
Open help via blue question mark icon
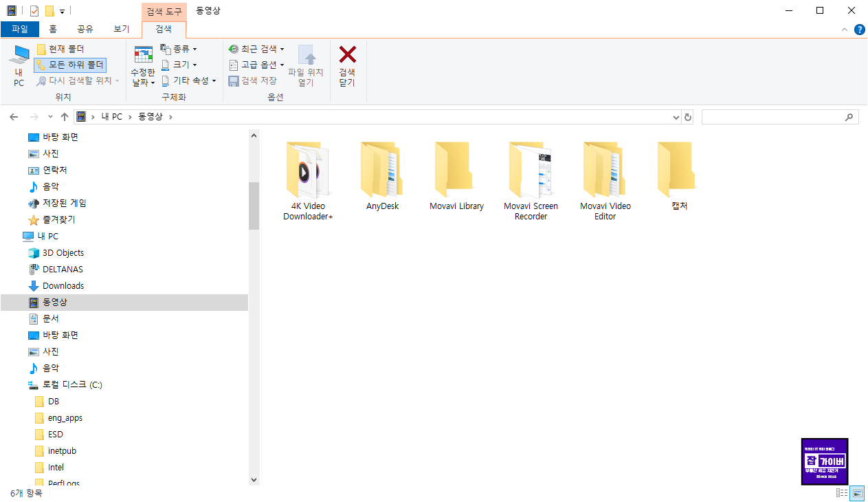coord(859,30)
